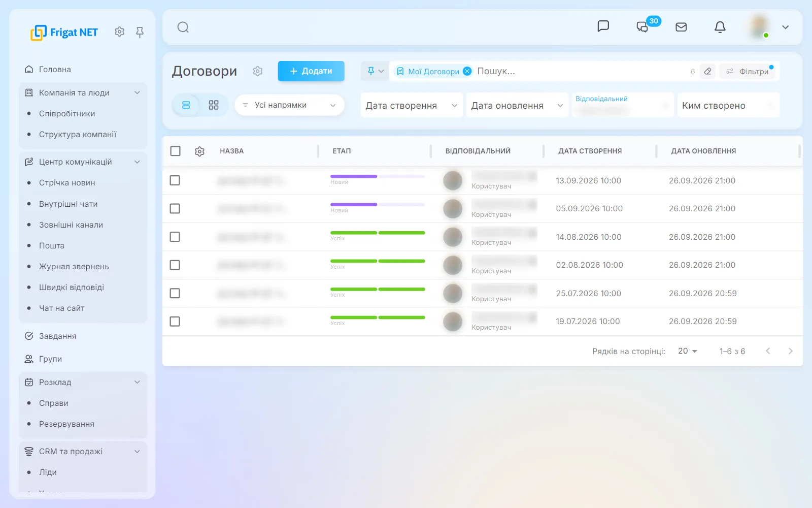This screenshot has width=812, height=508.
Task: Open the chat bubble icon in top bar
Action: click(x=603, y=26)
